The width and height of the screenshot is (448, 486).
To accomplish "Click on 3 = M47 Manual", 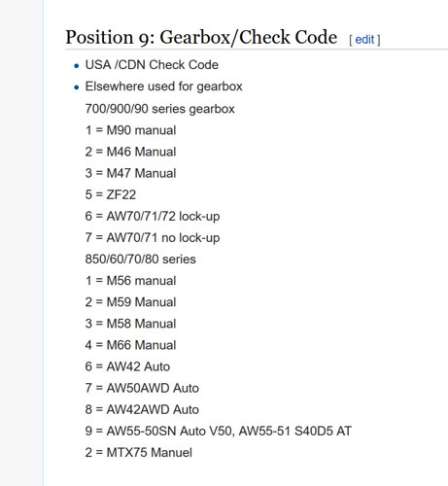I will [130, 173].
